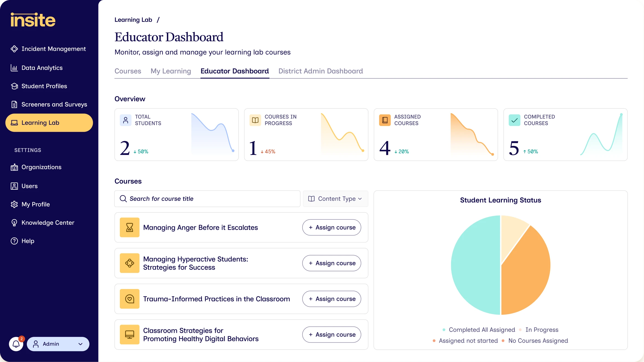The image size is (644, 362).
Task: Switch to the Courses tab
Action: (128, 71)
